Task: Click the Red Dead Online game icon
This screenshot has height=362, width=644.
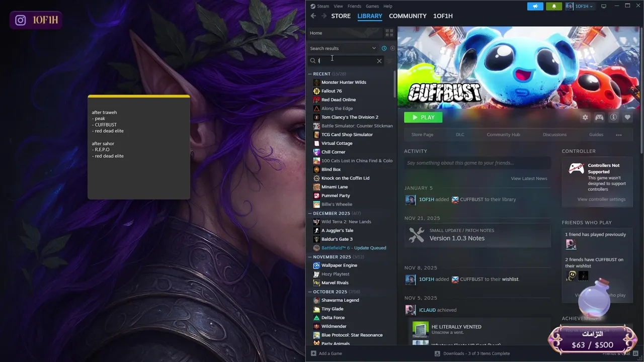Action: click(316, 100)
